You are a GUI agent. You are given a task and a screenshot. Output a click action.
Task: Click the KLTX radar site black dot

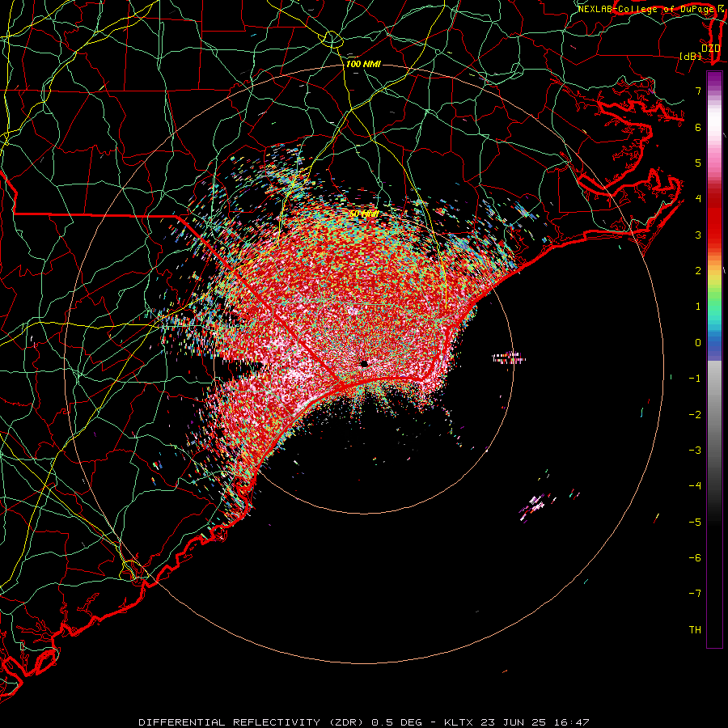[364, 363]
